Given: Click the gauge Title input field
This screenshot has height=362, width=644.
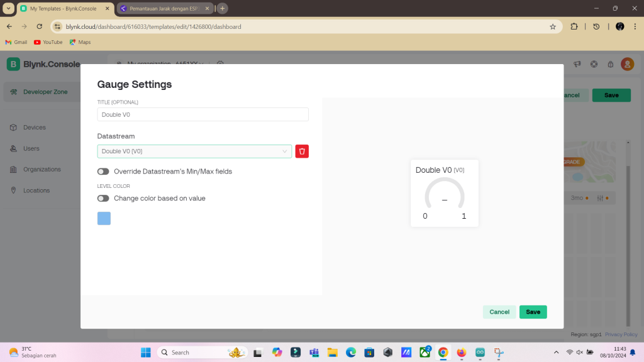Looking at the screenshot, I should 203,114.
